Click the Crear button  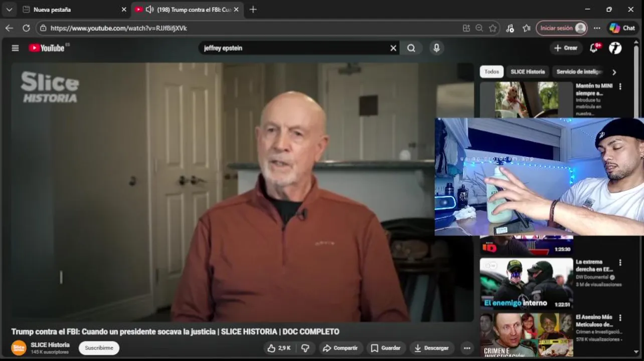click(566, 48)
